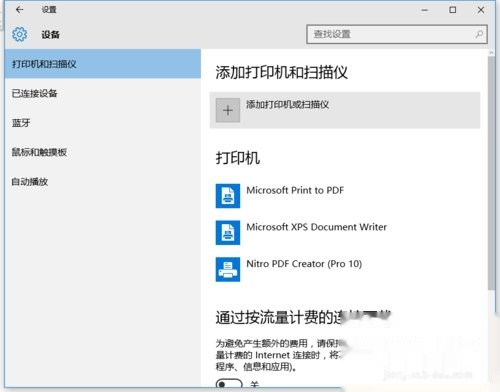Click the vertical scrollbar on right

tap(491, 173)
